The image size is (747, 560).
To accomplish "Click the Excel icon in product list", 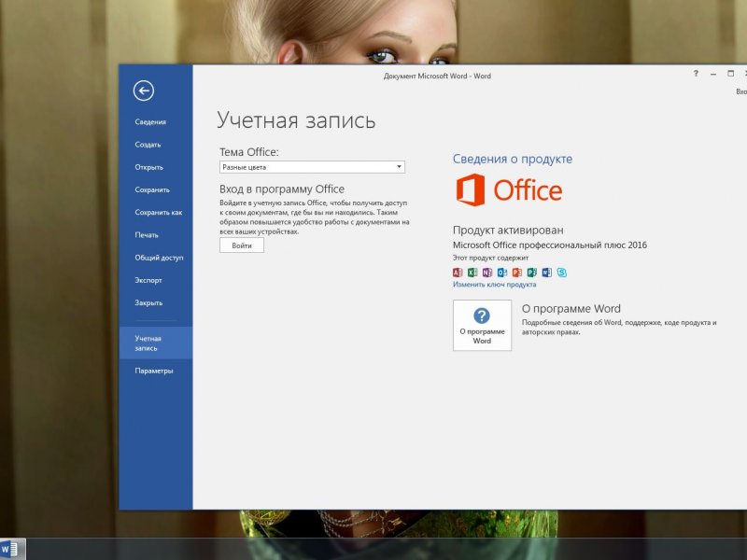I will [472, 273].
